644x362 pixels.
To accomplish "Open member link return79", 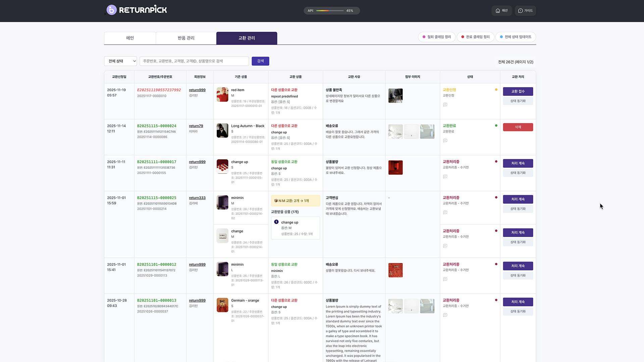I will (x=196, y=126).
